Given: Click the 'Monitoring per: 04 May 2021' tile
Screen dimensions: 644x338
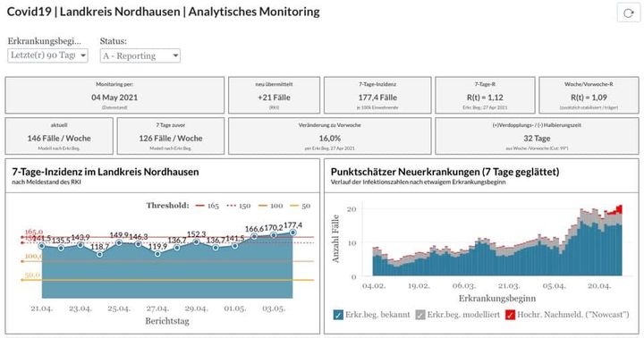Looking at the screenshot, I should click(114, 95).
